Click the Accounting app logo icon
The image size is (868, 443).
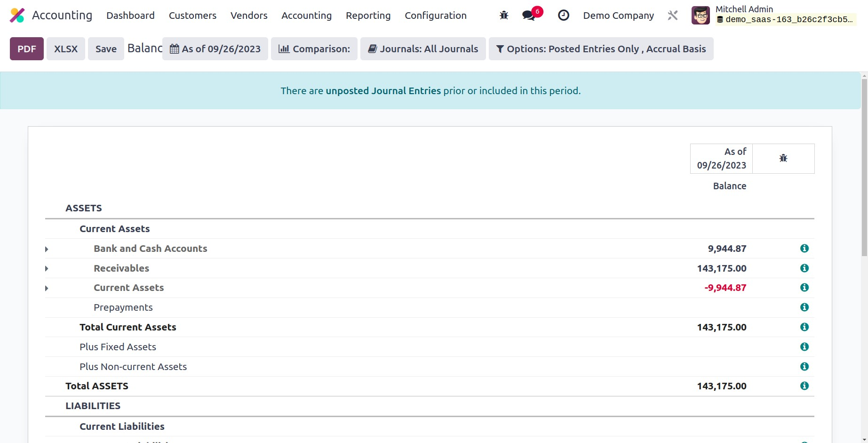click(17, 16)
